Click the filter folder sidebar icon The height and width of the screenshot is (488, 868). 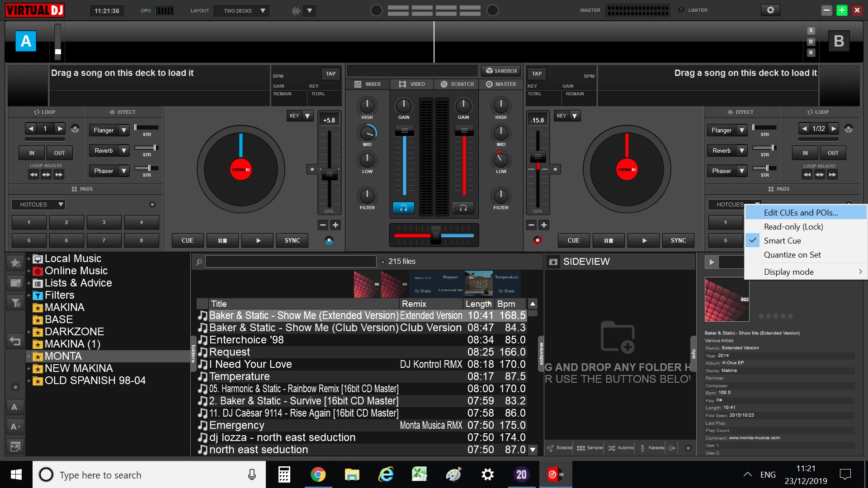coord(15,302)
